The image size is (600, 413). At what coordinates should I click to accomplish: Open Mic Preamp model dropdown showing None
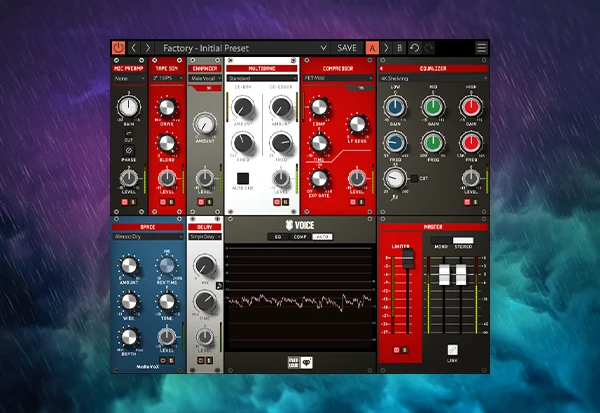click(x=129, y=78)
